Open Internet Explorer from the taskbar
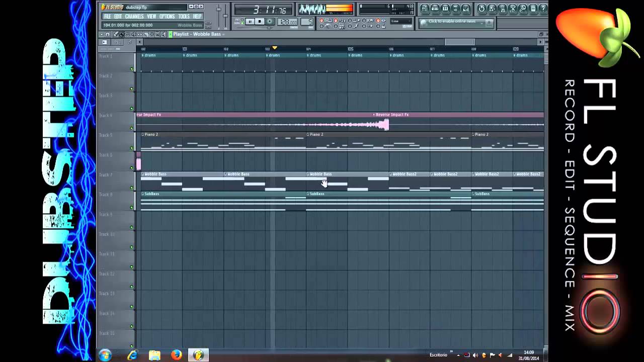 (x=133, y=355)
